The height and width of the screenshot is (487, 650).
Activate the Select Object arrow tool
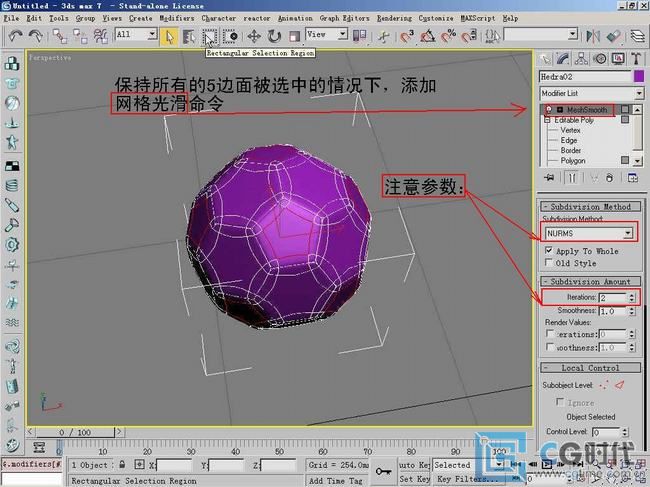169,36
